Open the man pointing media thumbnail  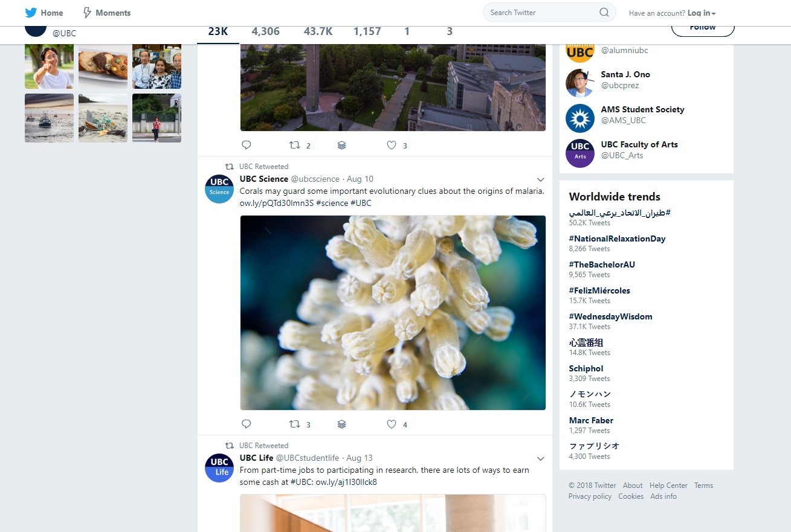pos(49,66)
